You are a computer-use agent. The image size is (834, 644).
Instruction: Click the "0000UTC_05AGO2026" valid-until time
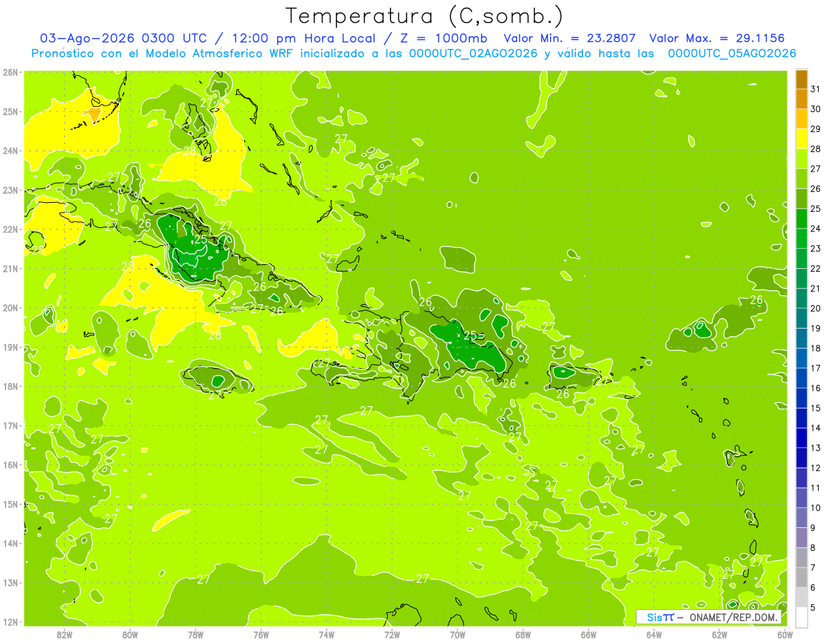[x=732, y=53]
